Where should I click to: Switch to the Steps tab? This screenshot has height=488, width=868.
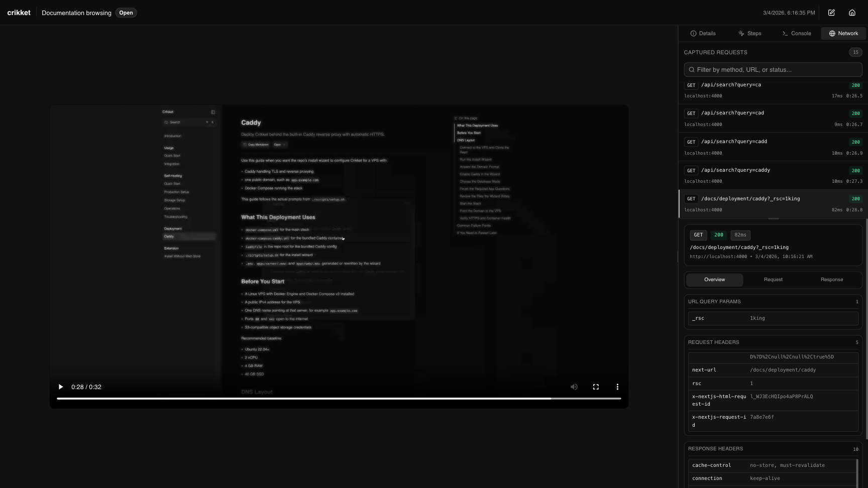(749, 33)
